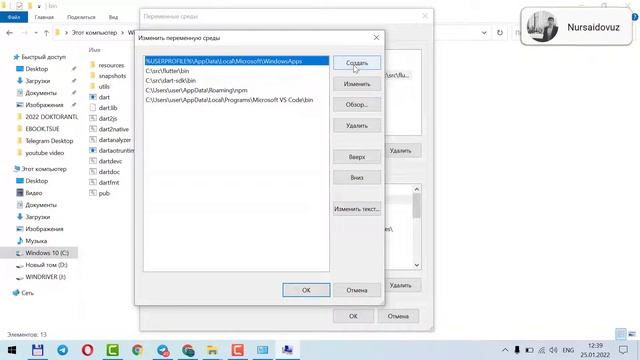
Task: Open the Поделиться ribbon tab in Explorer
Action: (81, 17)
